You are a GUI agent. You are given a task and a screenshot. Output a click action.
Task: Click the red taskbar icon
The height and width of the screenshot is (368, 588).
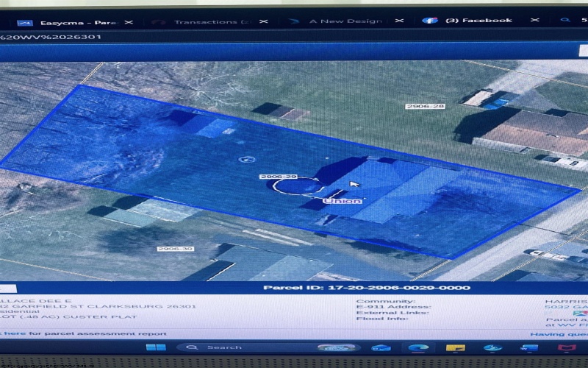tap(567, 347)
